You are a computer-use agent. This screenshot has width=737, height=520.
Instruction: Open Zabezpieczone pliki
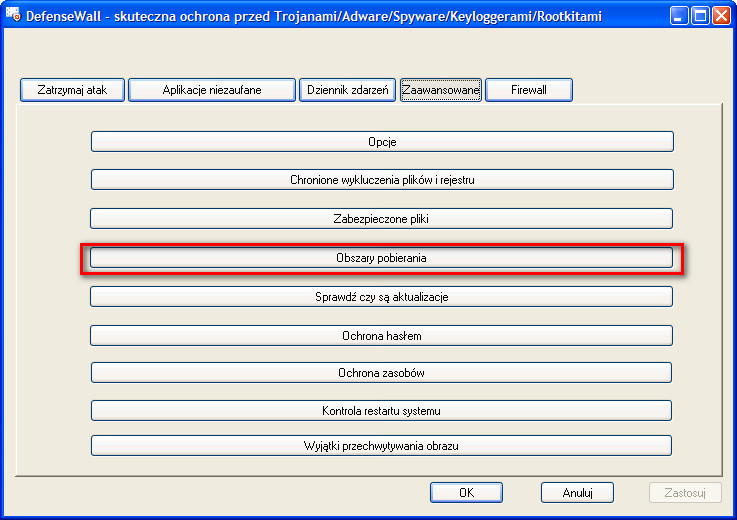pyautogui.click(x=381, y=219)
